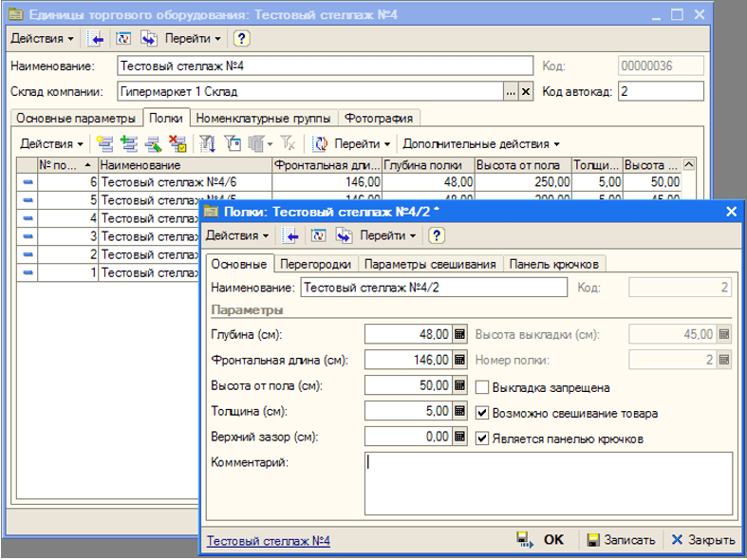Click the refresh icon in the main window toolbar
This screenshot has height=560, width=747.
click(123, 39)
